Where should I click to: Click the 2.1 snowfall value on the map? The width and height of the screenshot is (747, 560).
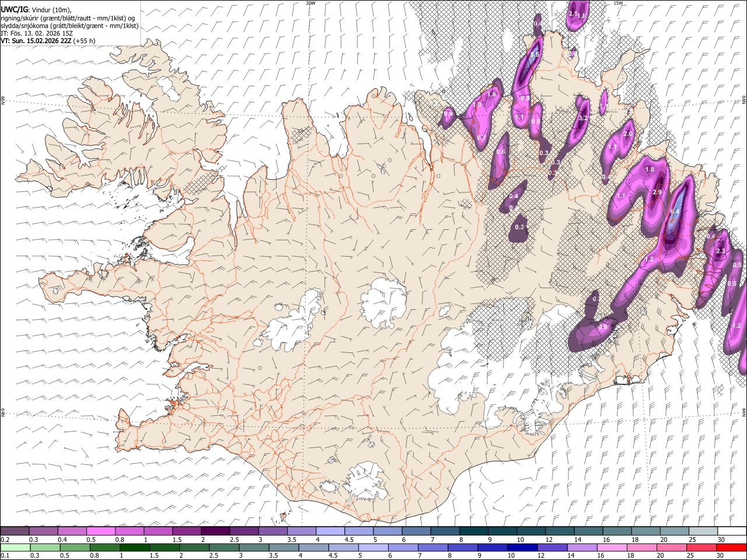(573, 13)
